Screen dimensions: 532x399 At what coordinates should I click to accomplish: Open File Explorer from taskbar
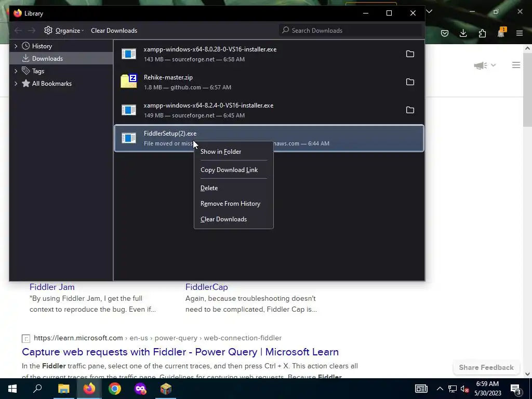pos(63,389)
